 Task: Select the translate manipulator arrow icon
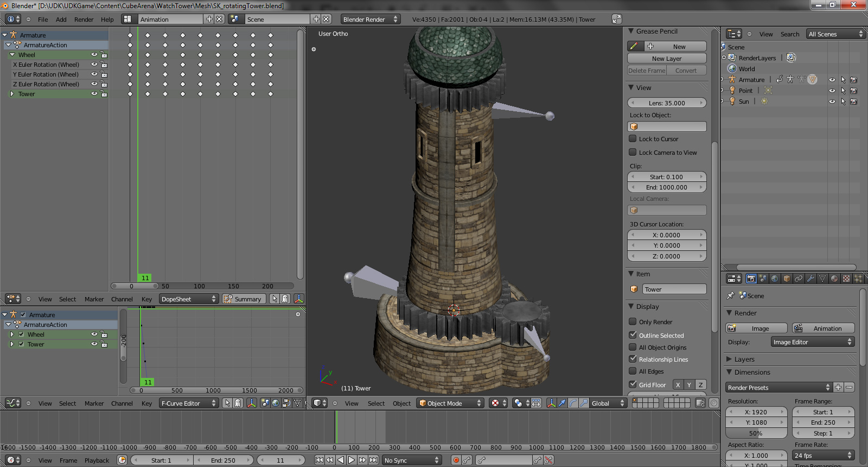pos(562,403)
